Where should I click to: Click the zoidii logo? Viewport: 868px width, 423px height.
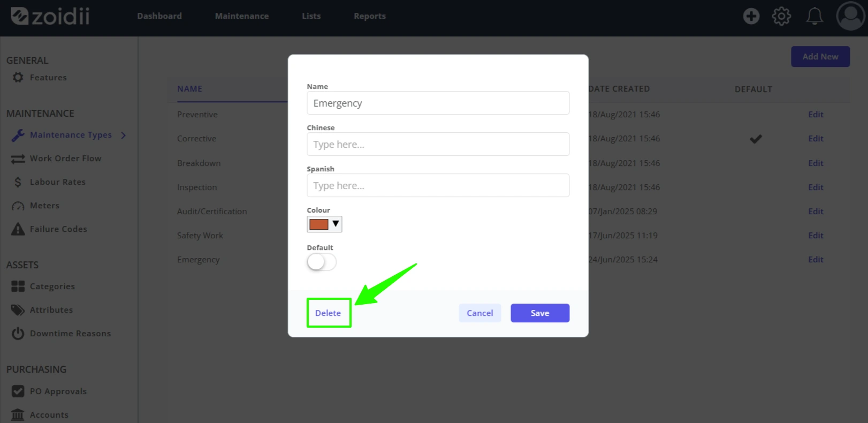pos(50,16)
